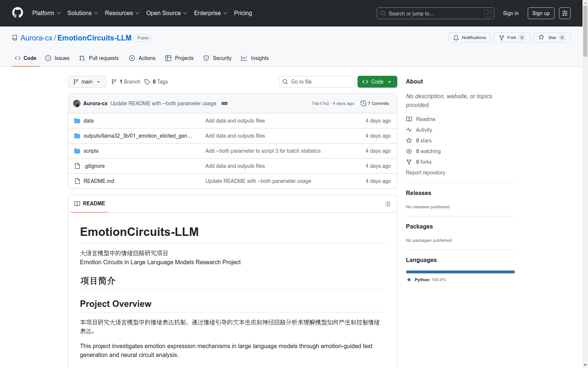
Task: Open the main branch selector dropdown
Action: pyautogui.click(x=87, y=82)
